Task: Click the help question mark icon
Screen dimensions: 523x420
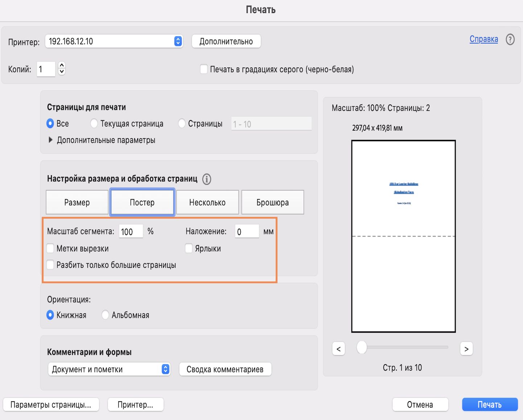Action: point(510,39)
